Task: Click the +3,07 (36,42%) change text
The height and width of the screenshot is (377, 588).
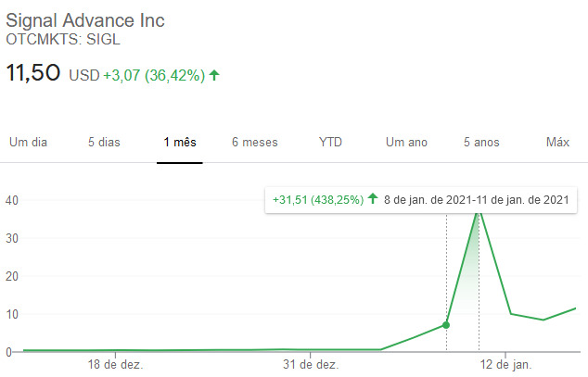Action: (x=154, y=75)
